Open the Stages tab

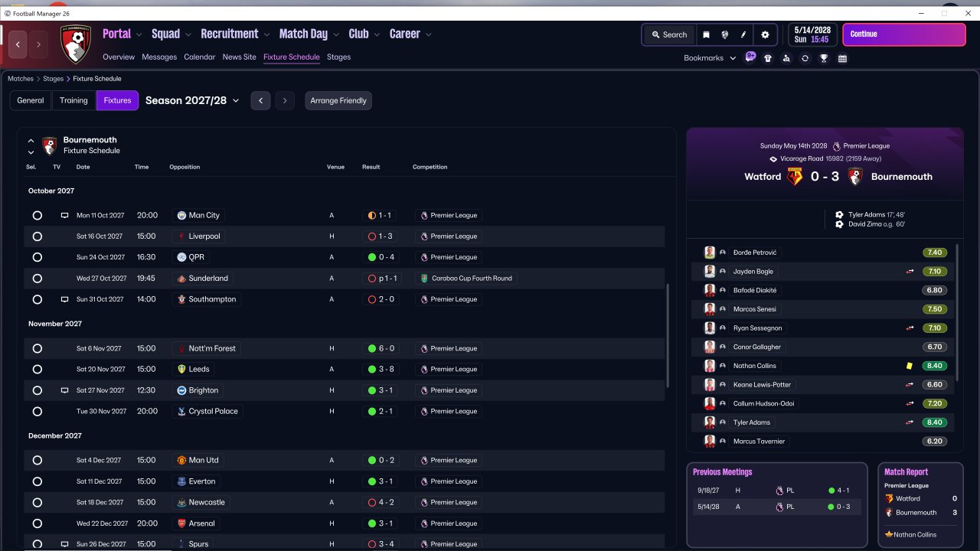tap(338, 57)
